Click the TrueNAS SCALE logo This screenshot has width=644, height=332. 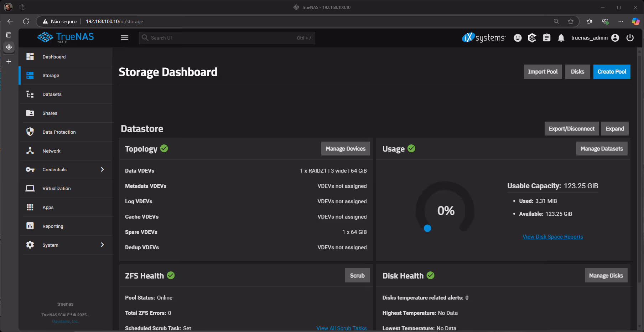(66, 37)
